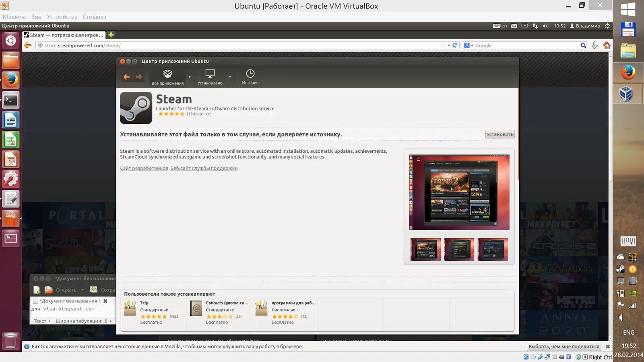Open the messaging envelope indicator

click(x=514, y=26)
